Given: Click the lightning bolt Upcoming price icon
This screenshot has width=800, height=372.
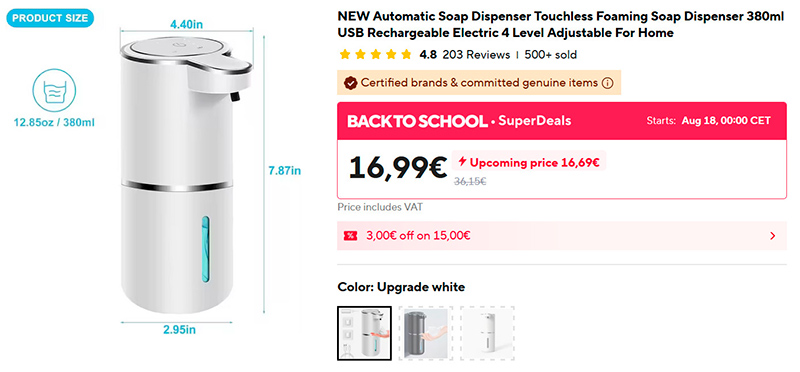Looking at the screenshot, I should pyautogui.click(x=462, y=162).
